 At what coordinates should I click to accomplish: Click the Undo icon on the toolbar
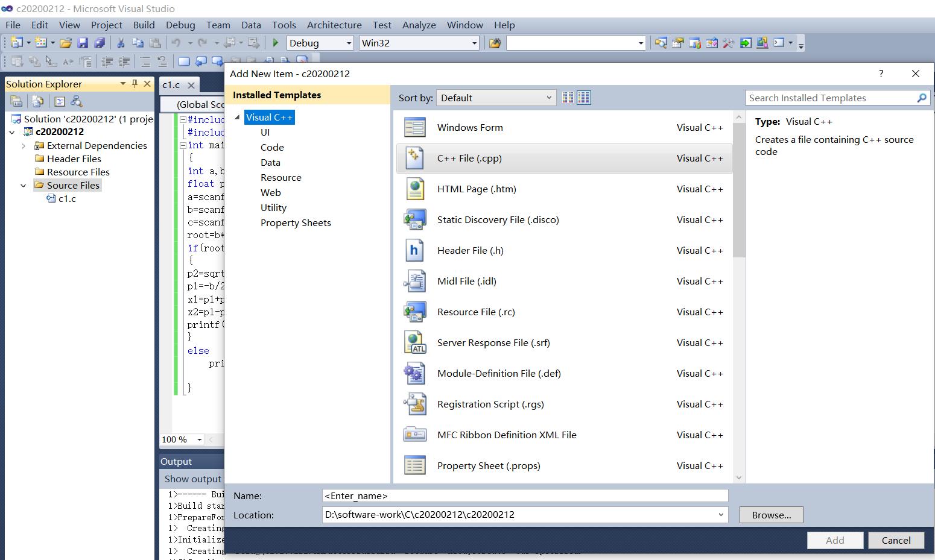point(175,43)
